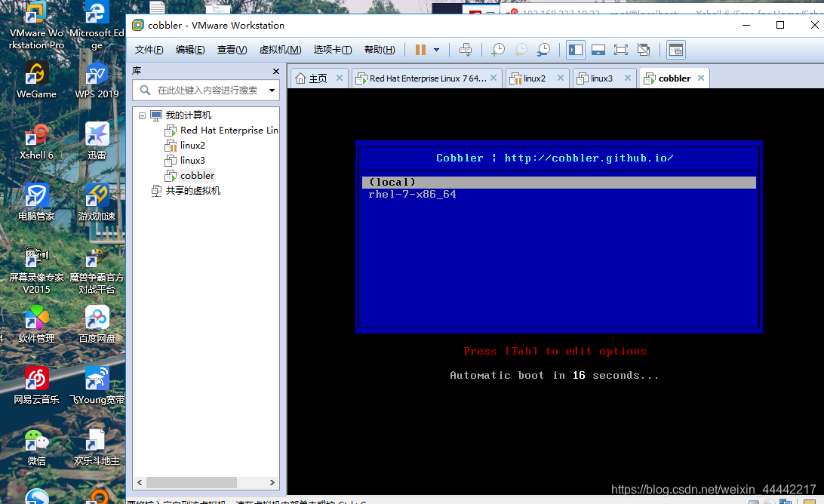
Task: Open the 虚拟机(M) menu
Action: click(280, 49)
